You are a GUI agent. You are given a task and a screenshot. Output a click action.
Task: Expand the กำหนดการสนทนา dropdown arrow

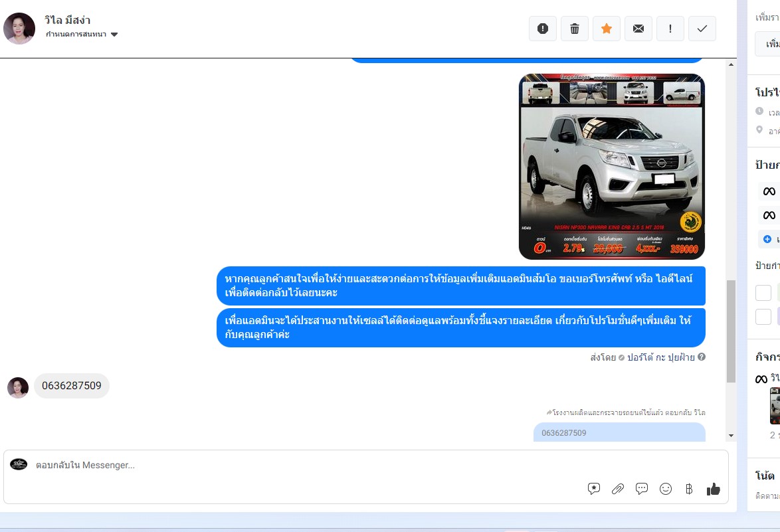click(x=114, y=35)
